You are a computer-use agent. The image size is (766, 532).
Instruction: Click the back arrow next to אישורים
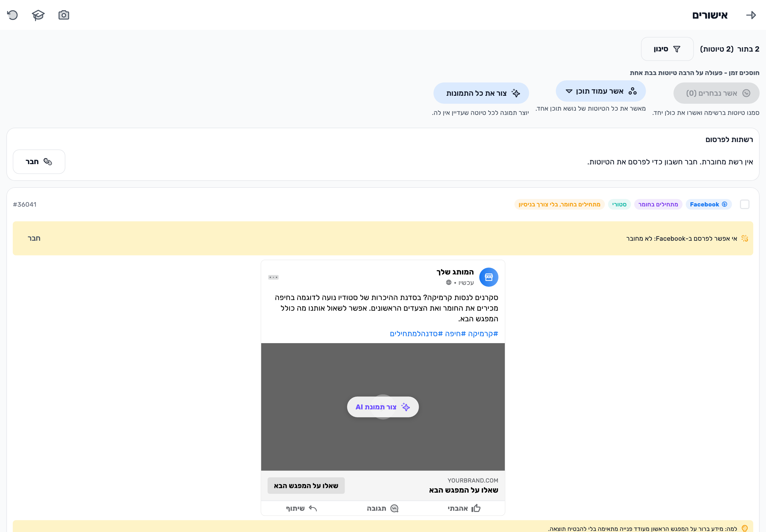(751, 15)
